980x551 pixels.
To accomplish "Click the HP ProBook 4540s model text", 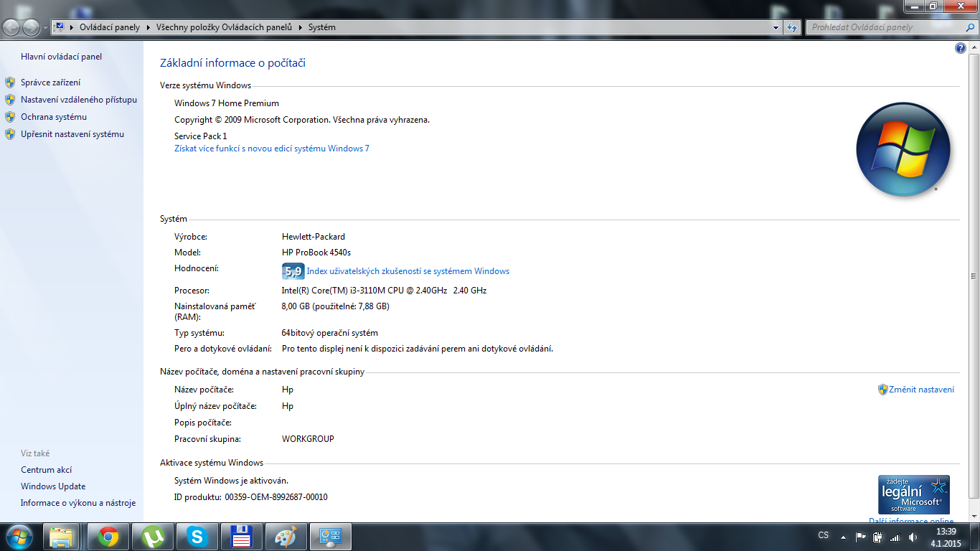I will [316, 253].
